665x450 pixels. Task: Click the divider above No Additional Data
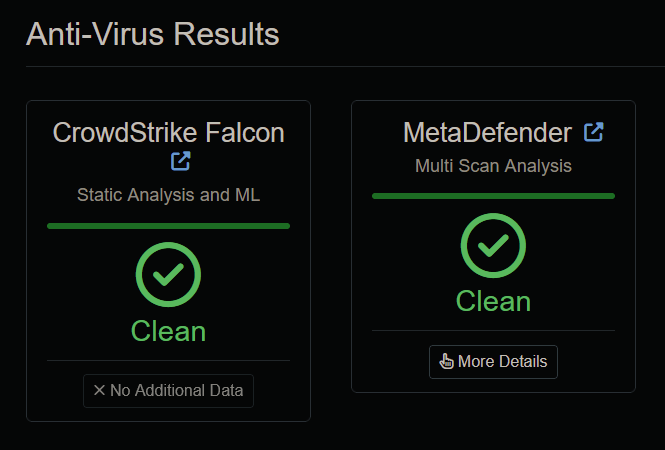(x=168, y=360)
